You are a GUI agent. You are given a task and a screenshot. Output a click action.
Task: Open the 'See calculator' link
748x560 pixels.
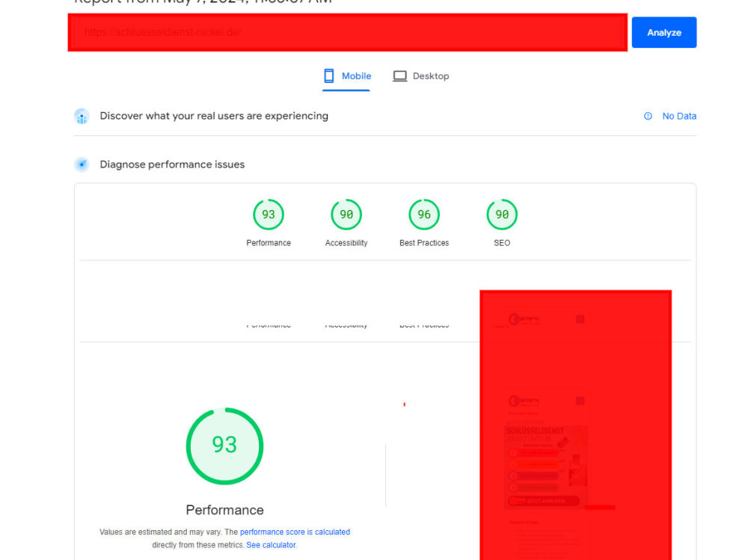pyautogui.click(x=271, y=545)
